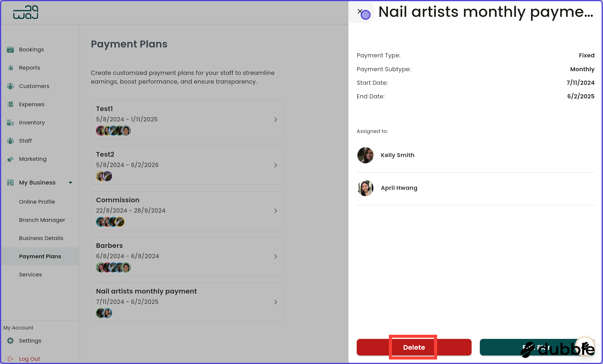Click the Delete button for this plan
Image resolution: width=603 pixels, height=364 pixels.
[x=414, y=347]
